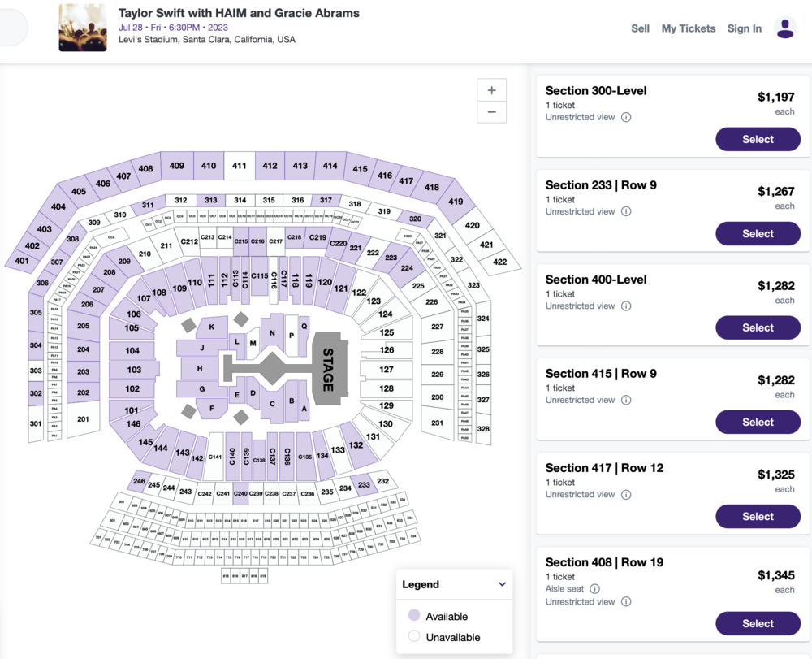This screenshot has width=812, height=659.
Task: Open the Sell menu item
Action: pyautogui.click(x=640, y=28)
